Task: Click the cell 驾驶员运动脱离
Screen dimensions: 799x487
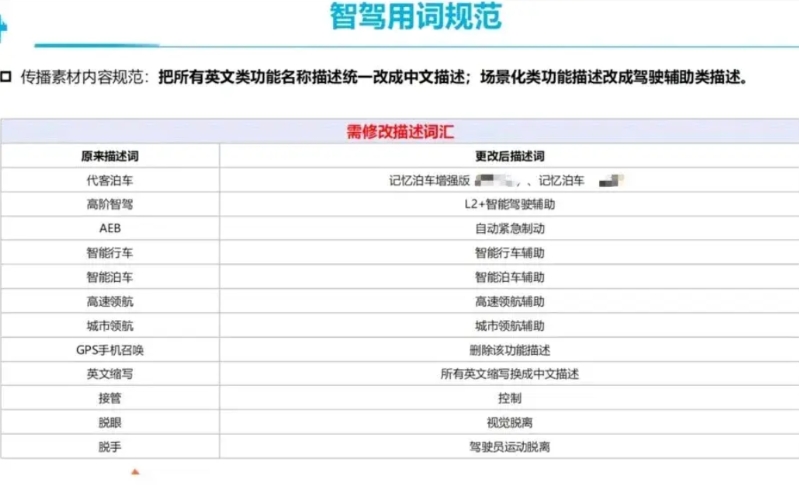Action: point(510,447)
